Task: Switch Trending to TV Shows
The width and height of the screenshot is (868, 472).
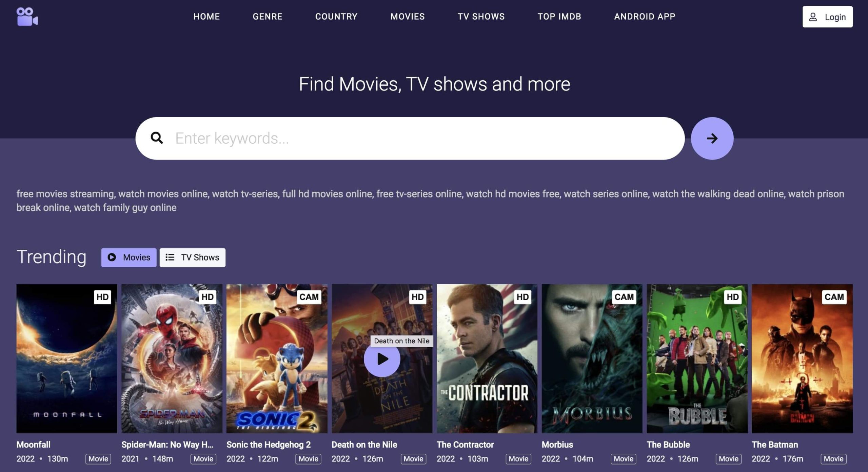Action: tap(192, 257)
